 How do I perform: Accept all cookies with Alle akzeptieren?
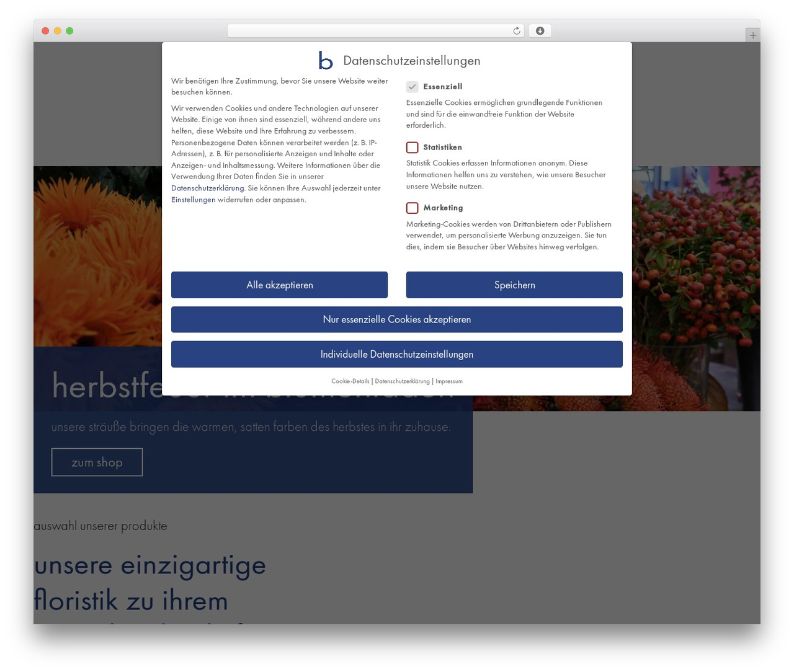(x=279, y=285)
